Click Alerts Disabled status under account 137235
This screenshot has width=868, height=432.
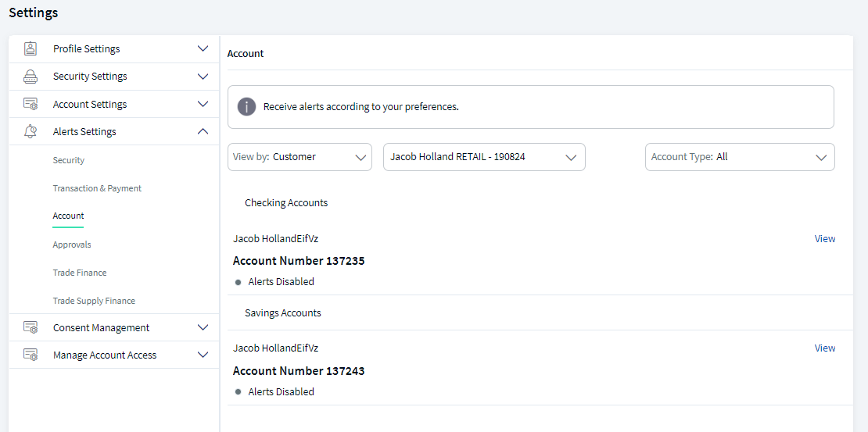282,281
